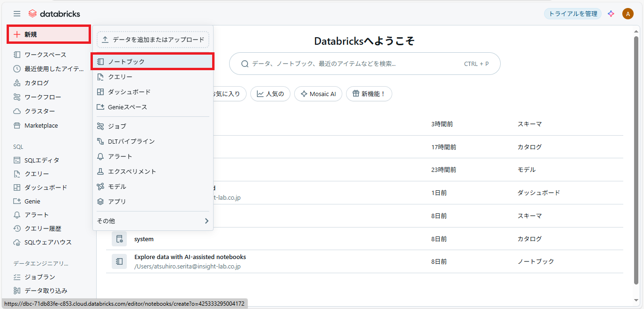This screenshot has height=309, width=644.
Task: Click the Databricksへようこそ heading
Action: point(364,41)
